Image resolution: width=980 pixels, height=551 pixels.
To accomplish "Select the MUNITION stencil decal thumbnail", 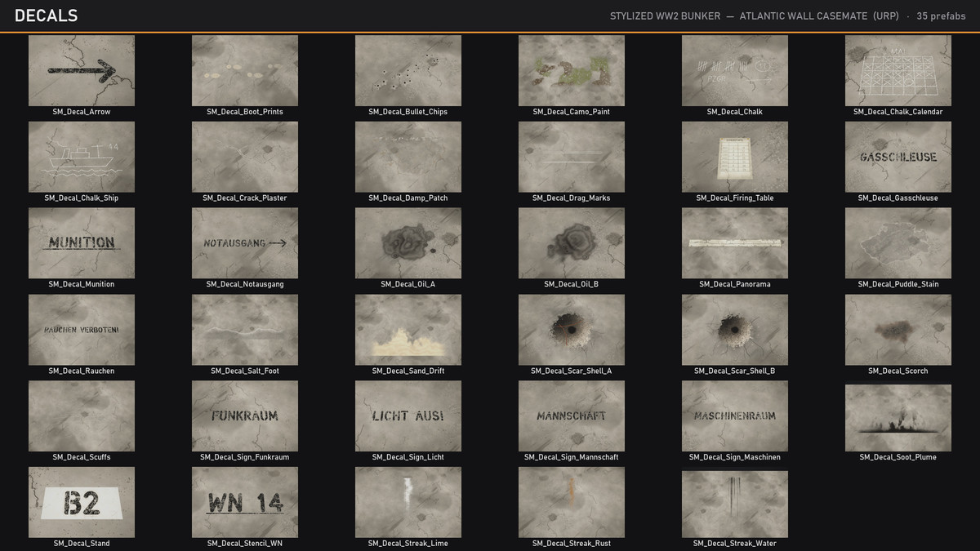I will point(82,243).
